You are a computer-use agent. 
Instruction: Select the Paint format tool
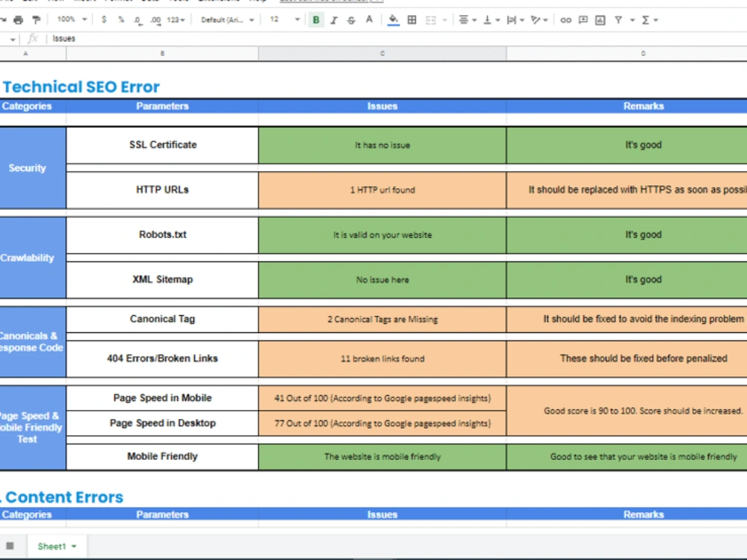(x=36, y=20)
